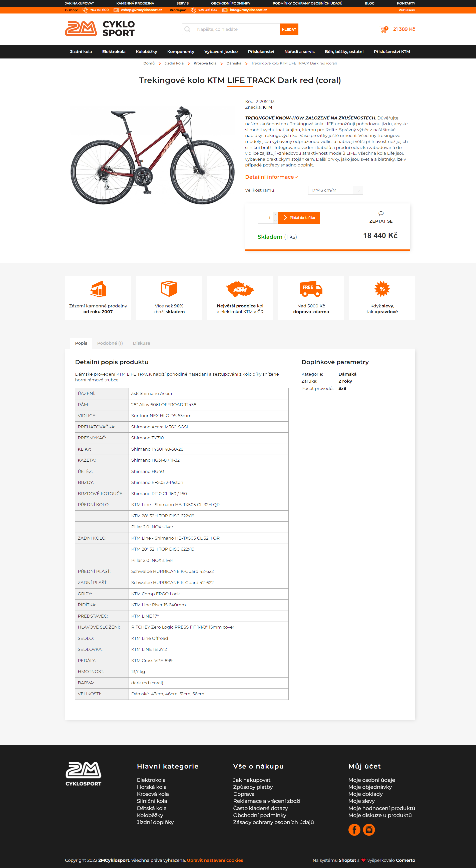
Task: Open KAMENNÁ PRODEJNA top link
Action: [135, 3]
